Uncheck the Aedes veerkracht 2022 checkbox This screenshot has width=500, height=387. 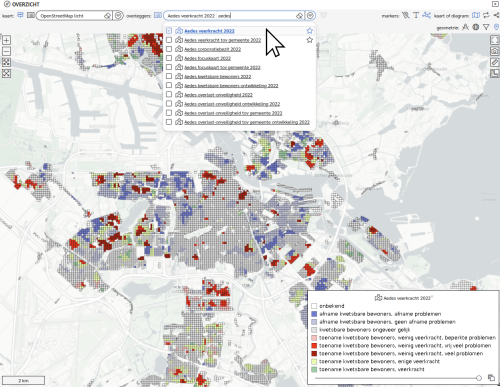pos(169,31)
